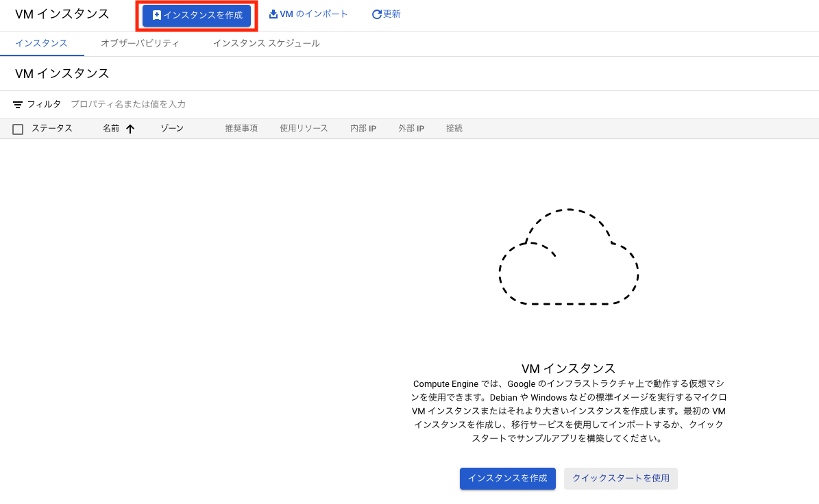The height and width of the screenshot is (504, 819).
Task: Switch to the インスタンス tab
Action: (41, 43)
